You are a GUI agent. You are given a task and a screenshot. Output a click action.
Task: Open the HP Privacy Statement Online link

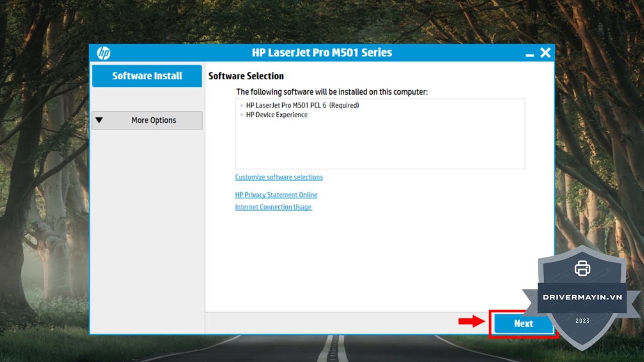click(276, 195)
